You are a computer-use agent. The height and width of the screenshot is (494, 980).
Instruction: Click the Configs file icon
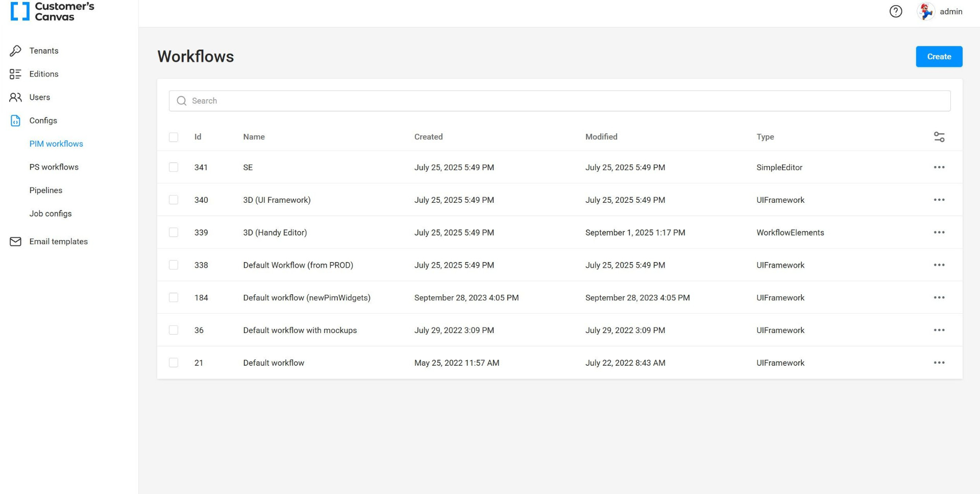[x=15, y=121]
